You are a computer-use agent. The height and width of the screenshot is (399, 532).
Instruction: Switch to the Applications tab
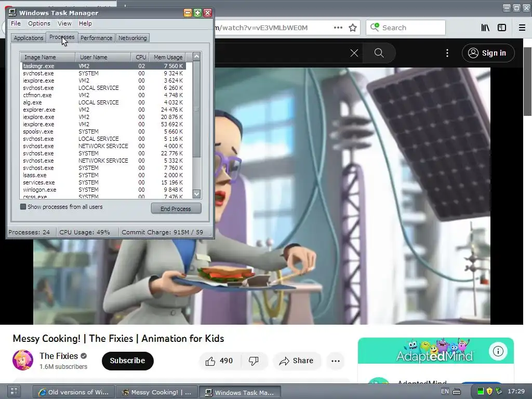[29, 38]
